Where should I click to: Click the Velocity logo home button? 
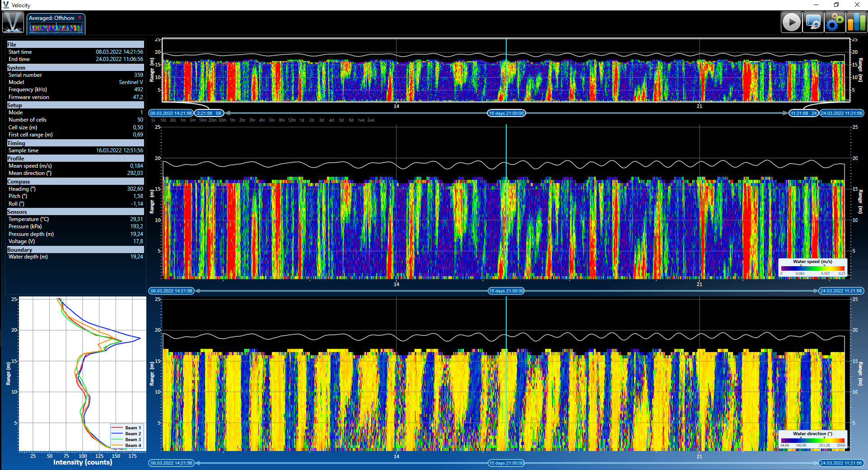tap(13, 22)
